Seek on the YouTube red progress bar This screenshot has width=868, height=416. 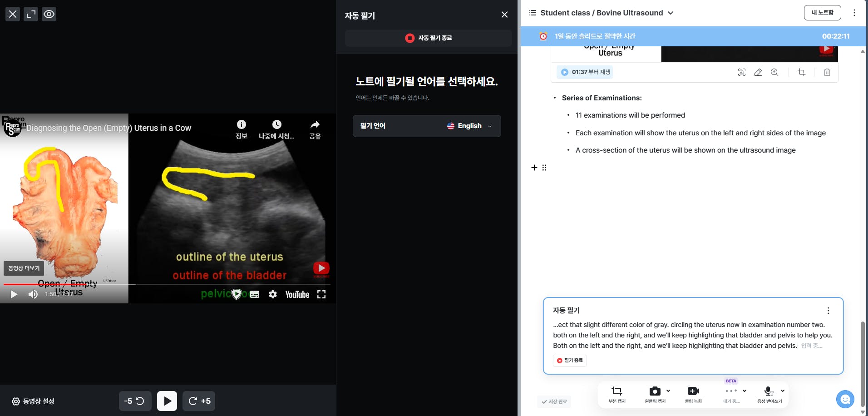167,284
